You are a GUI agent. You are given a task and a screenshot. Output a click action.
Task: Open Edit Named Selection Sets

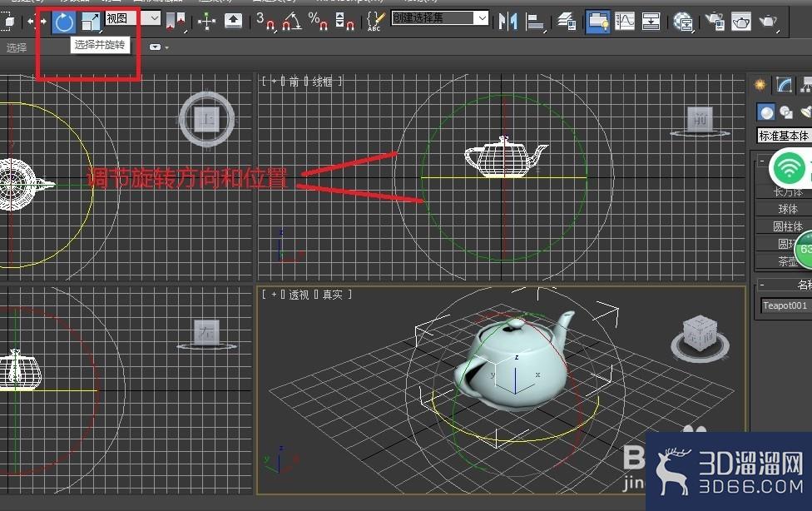click(x=375, y=22)
